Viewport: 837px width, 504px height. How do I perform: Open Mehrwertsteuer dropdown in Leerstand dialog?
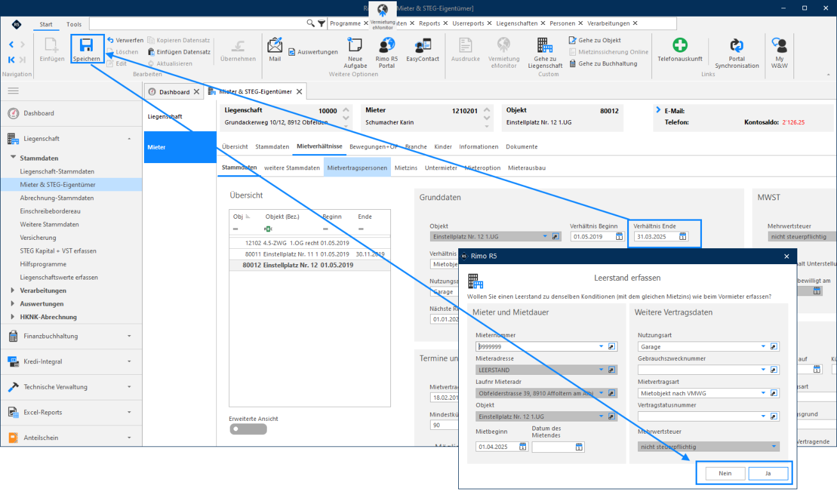[x=774, y=446]
